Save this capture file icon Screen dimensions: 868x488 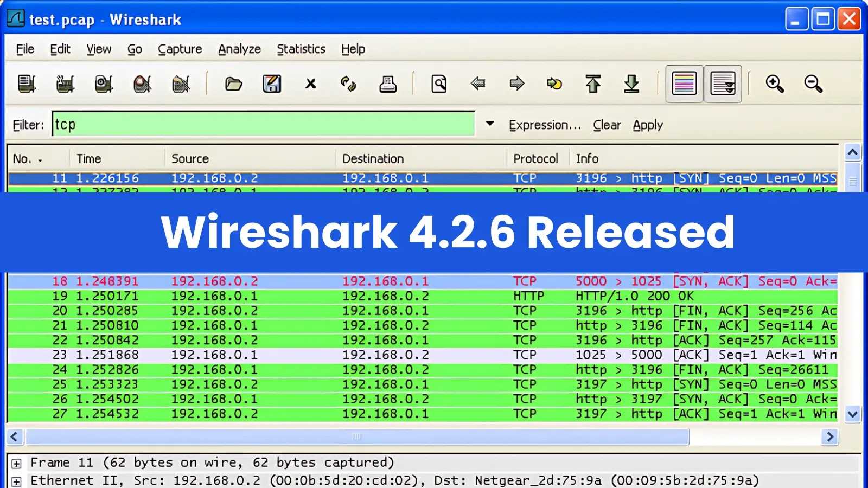pyautogui.click(x=272, y=84)
